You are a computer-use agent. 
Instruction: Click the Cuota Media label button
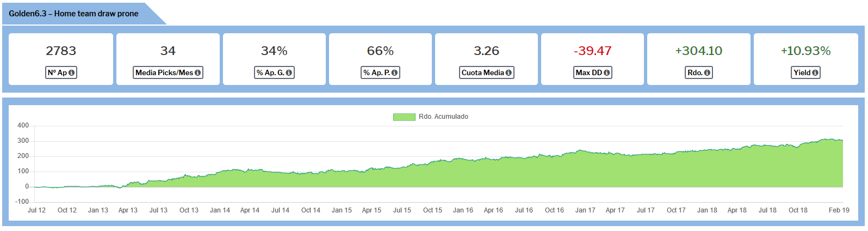tap(486, 72)
